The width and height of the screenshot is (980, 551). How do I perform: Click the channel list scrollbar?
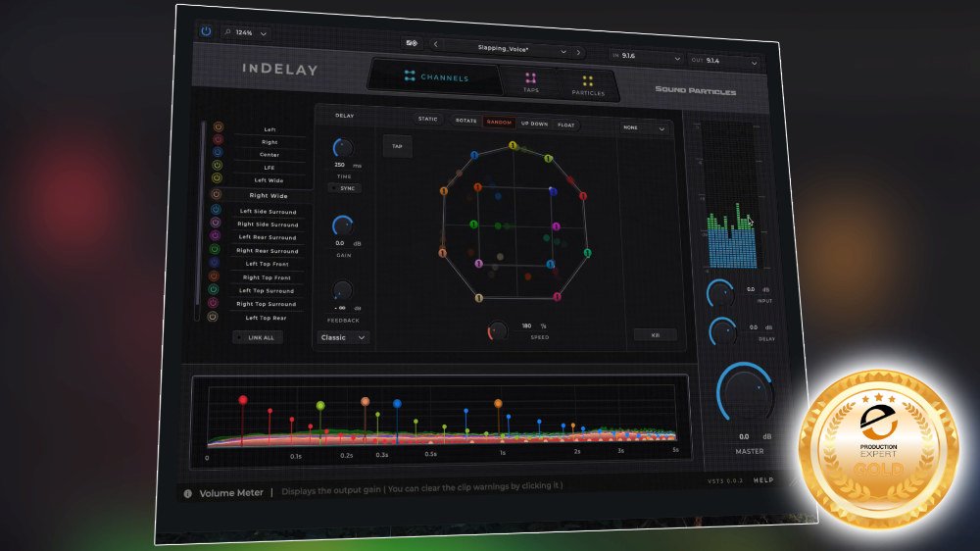[x=201, y=221]
